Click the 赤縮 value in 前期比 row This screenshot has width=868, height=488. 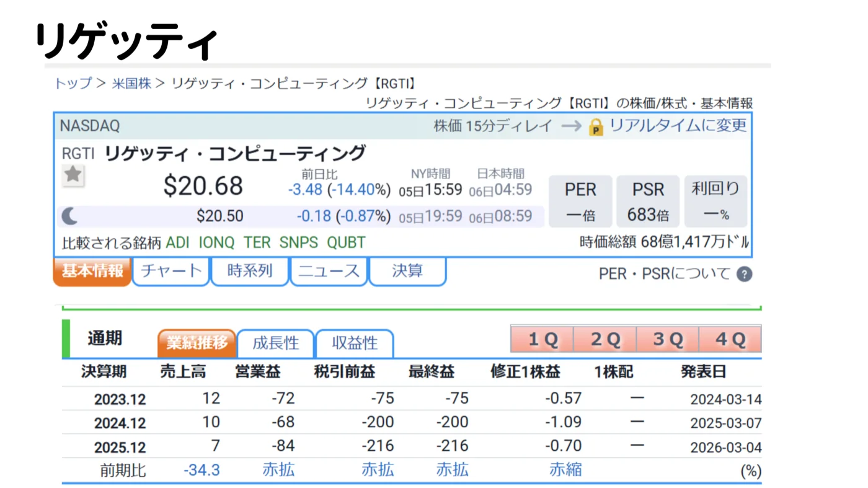(x=565, y=469)
